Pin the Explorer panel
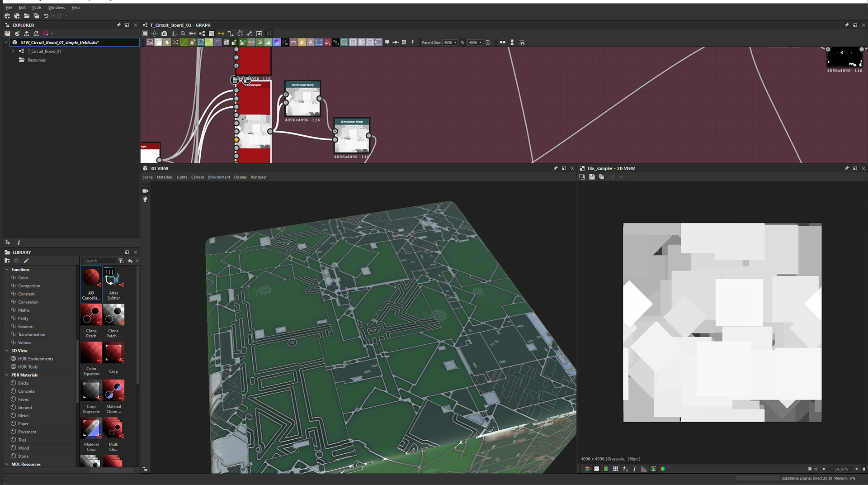Viewport: 868px width, 485px height. point(118,25)
